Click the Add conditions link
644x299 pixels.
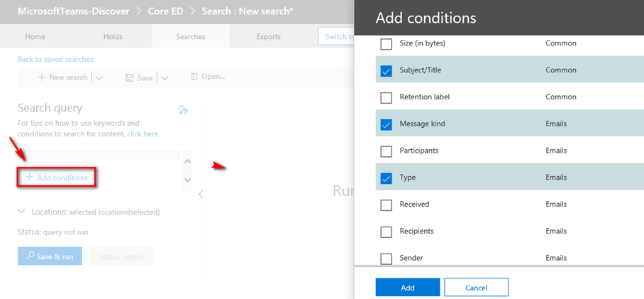(x=57, y=178)
